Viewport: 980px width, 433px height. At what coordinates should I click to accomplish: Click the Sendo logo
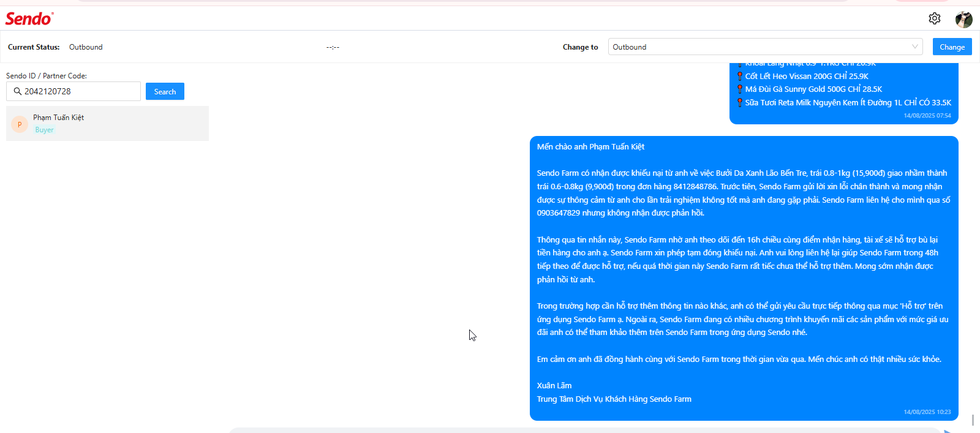pos(29,19)
